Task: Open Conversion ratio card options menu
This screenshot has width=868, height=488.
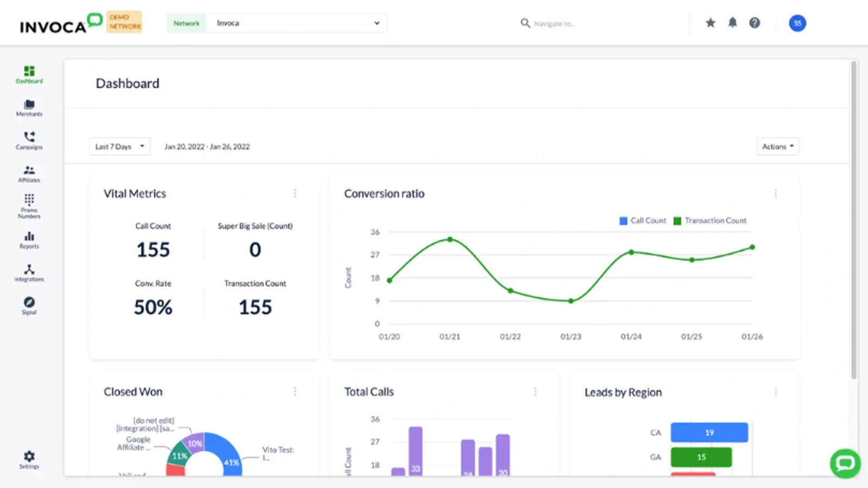Action: [x=776, y=194]
